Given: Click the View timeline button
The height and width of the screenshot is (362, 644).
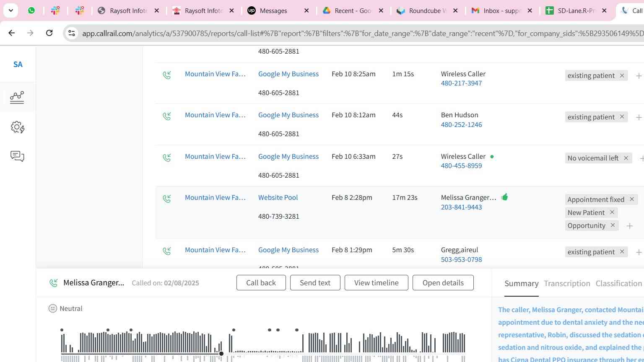Looking at the screenshot, I should click(376, 282).
